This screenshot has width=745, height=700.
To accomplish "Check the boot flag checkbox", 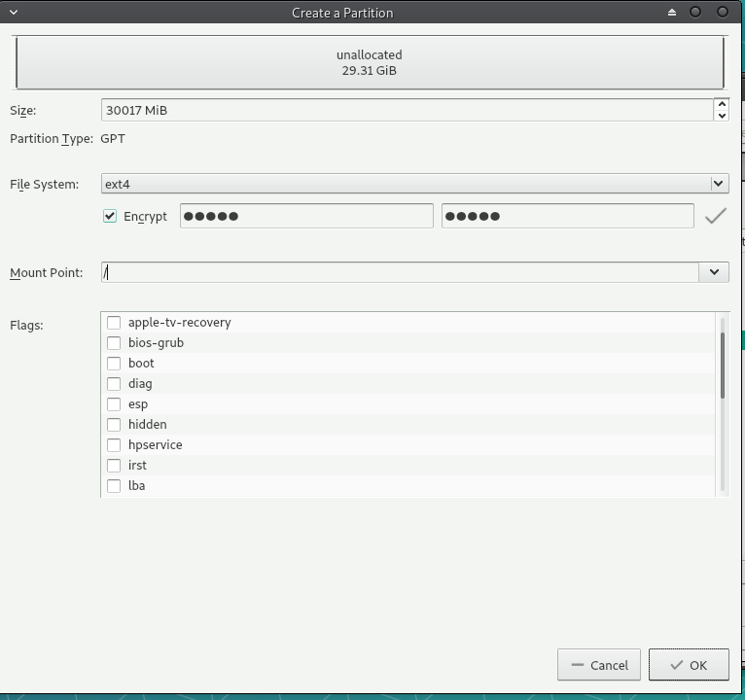I will [x=114, y=364].
